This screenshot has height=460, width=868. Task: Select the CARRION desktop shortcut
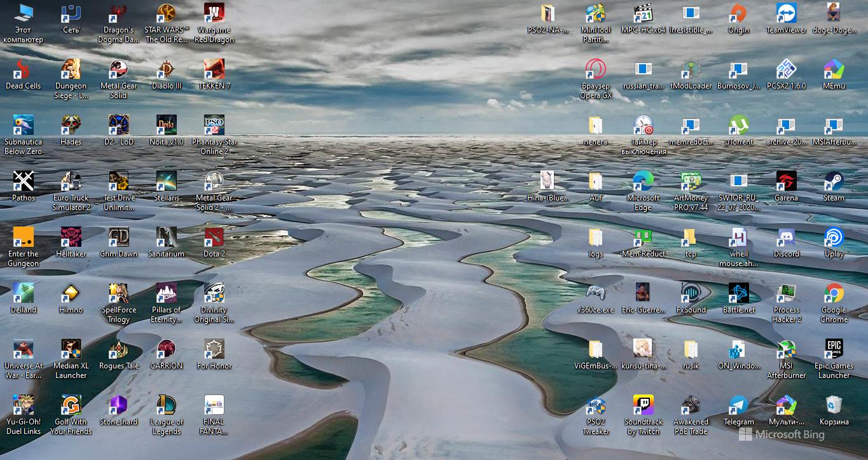coord(167,354)
